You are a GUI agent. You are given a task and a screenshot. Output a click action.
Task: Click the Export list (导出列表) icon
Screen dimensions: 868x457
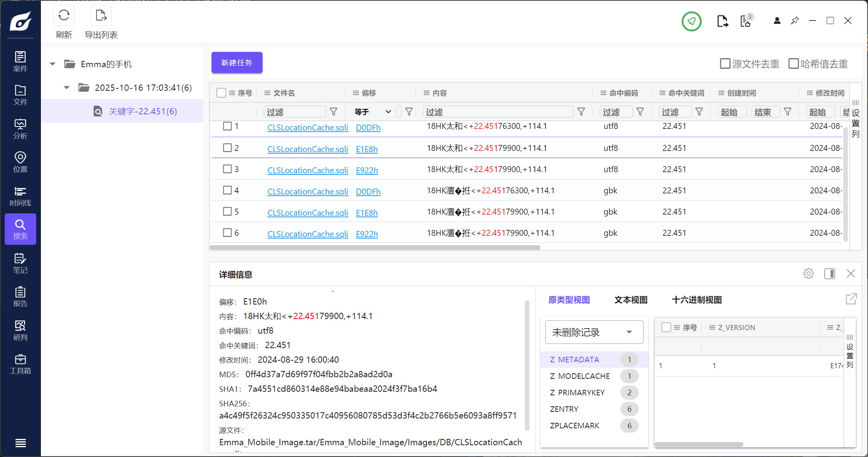(101, 16)
